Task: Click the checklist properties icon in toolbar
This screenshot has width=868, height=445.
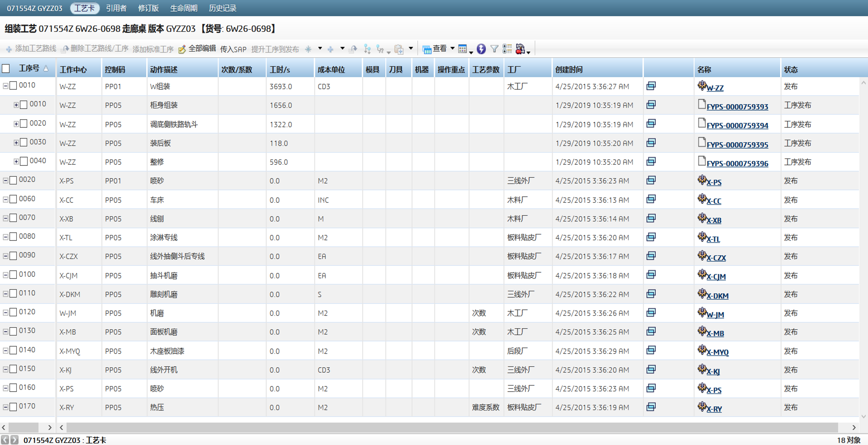Action: (x=507, y=49)
